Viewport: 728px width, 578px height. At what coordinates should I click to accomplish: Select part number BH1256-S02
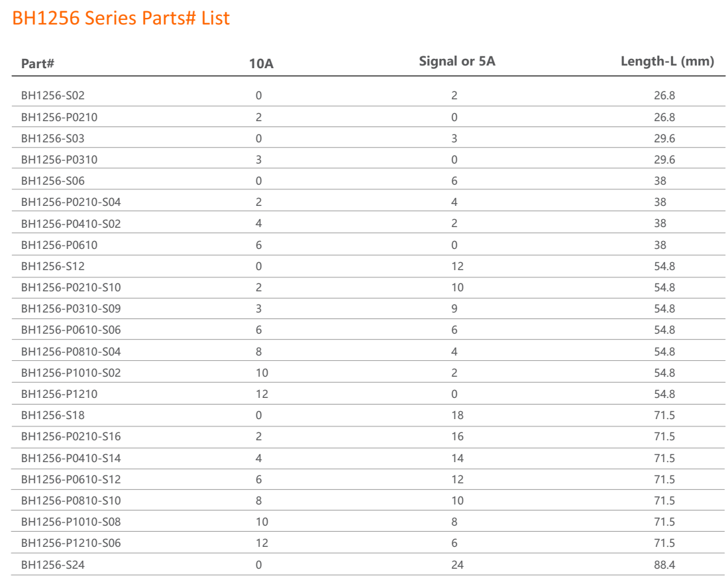(x=53, y=95)
